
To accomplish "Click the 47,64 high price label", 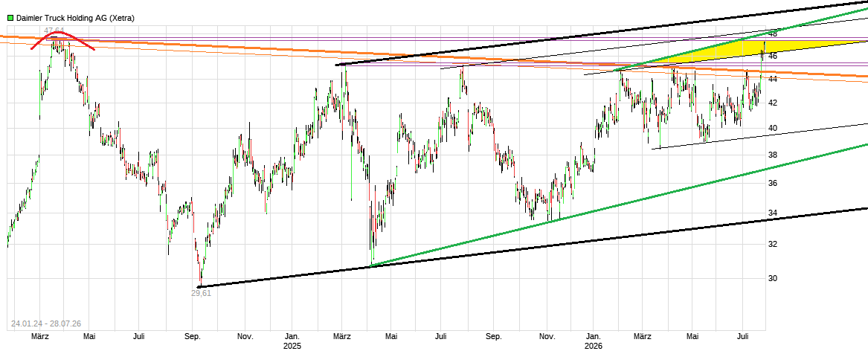I will [x=54, y=30].
